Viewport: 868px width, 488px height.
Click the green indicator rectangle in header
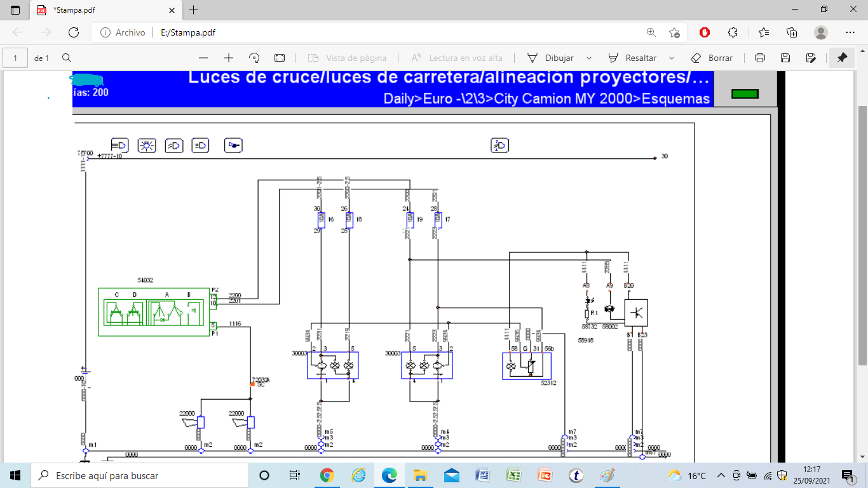(745, 94)
